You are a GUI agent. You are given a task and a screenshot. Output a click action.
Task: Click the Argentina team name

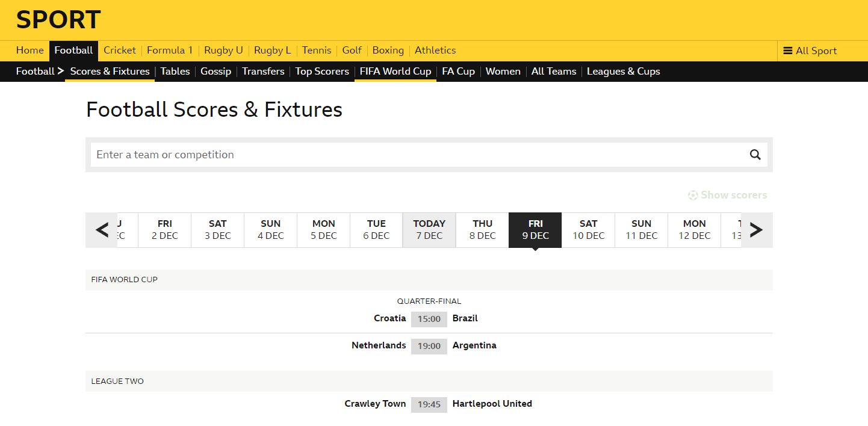pos(474,345)
